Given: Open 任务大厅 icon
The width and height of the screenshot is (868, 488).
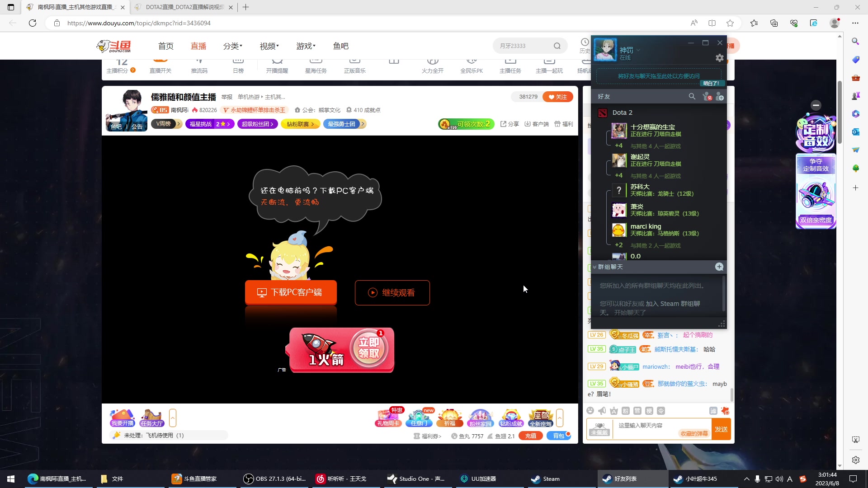Looking at the screenshot, I should coord(151,417).
